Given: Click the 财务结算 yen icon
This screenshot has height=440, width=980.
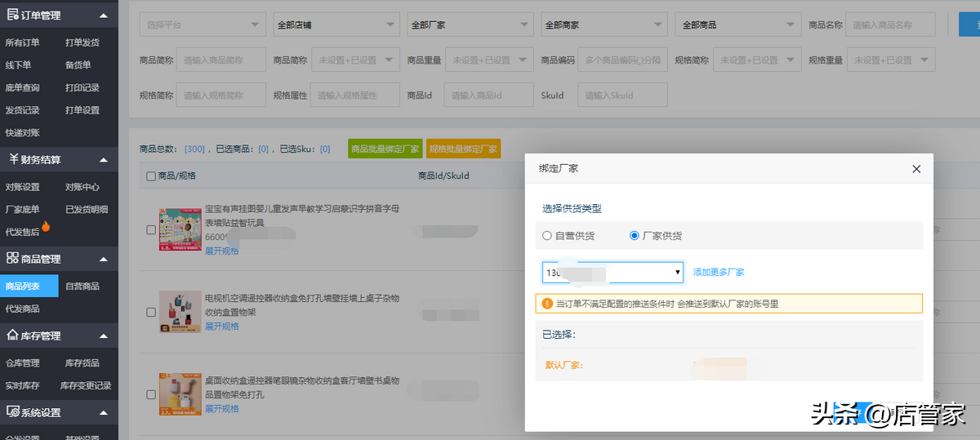Looking at the screenshot, I should pyautogui.click(x=14, y=159).
